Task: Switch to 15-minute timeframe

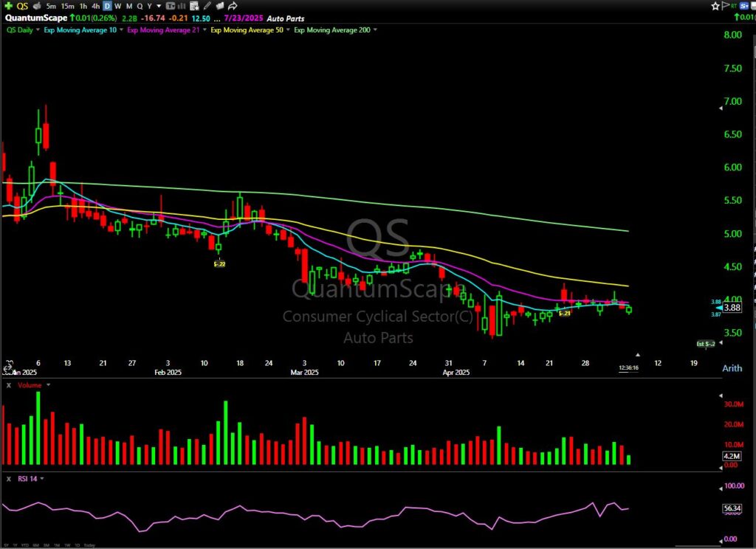Action: [67, 6]
